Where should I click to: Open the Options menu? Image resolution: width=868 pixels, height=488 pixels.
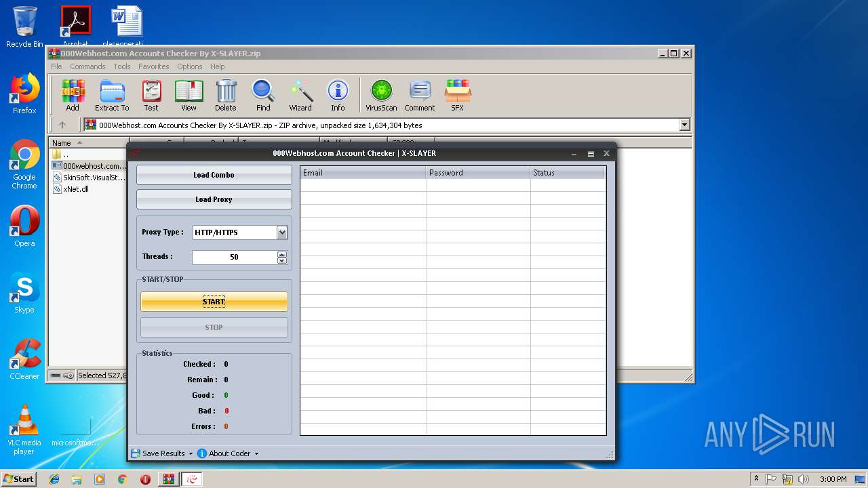tap(190, 66)
